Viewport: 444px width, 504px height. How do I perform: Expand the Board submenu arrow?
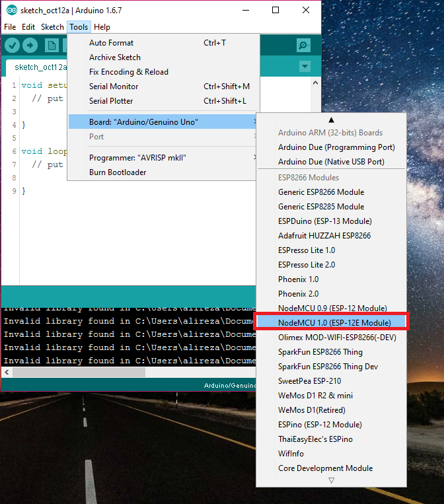point(254,122)
